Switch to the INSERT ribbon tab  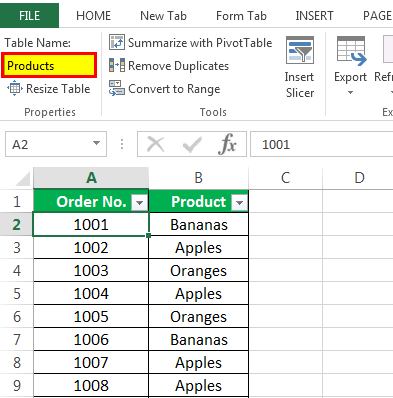coord(314,16)
